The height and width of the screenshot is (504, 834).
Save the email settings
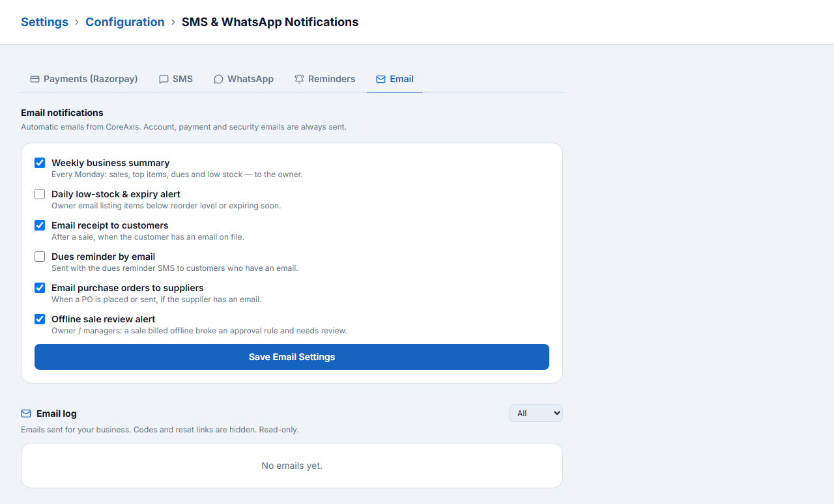[292, 357]
